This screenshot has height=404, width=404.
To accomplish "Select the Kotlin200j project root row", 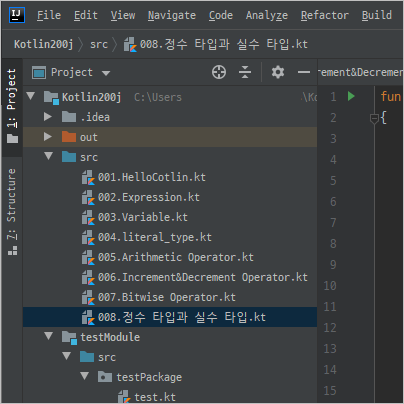I will (x=170, y=97).
